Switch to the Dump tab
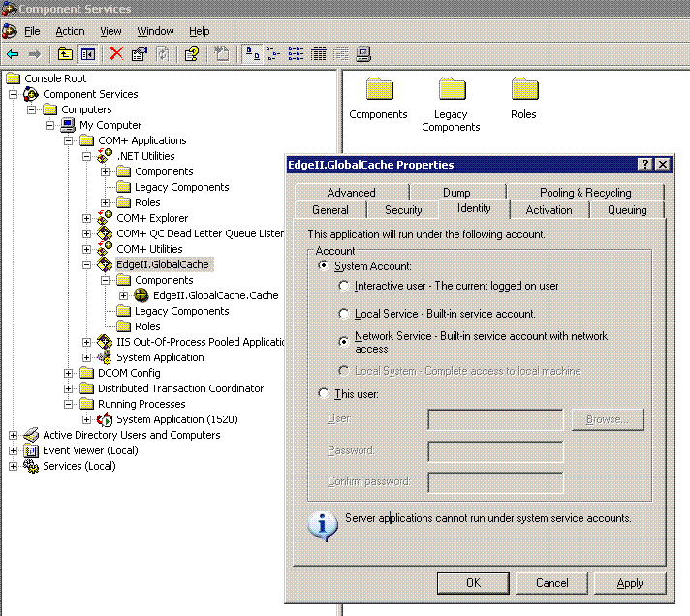This screenshot has height=616, width=690. click(x=456, y=193)
